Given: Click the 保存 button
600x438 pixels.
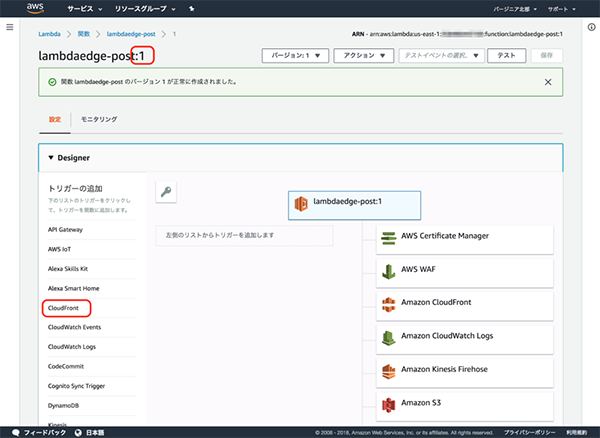Looking at the screenshot, I should coord(546,55).
